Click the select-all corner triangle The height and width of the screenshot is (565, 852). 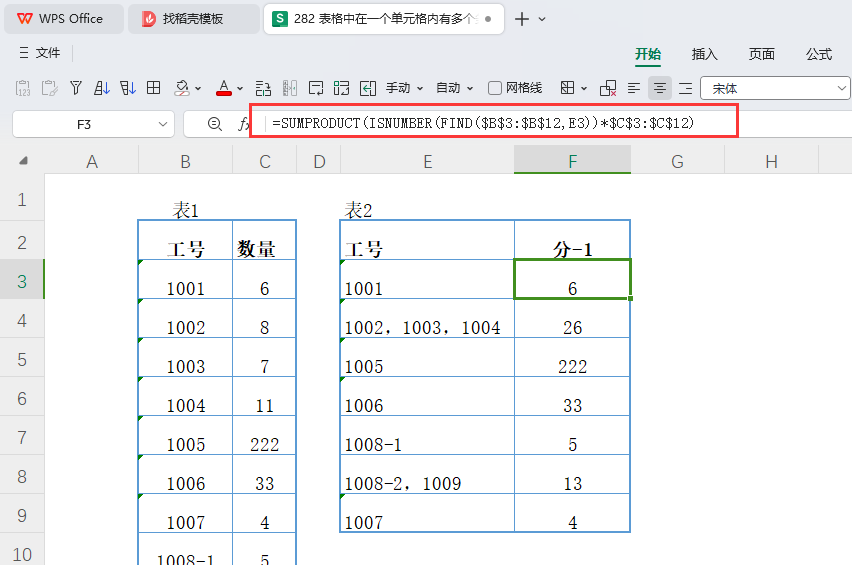click(x=23, y=161)
